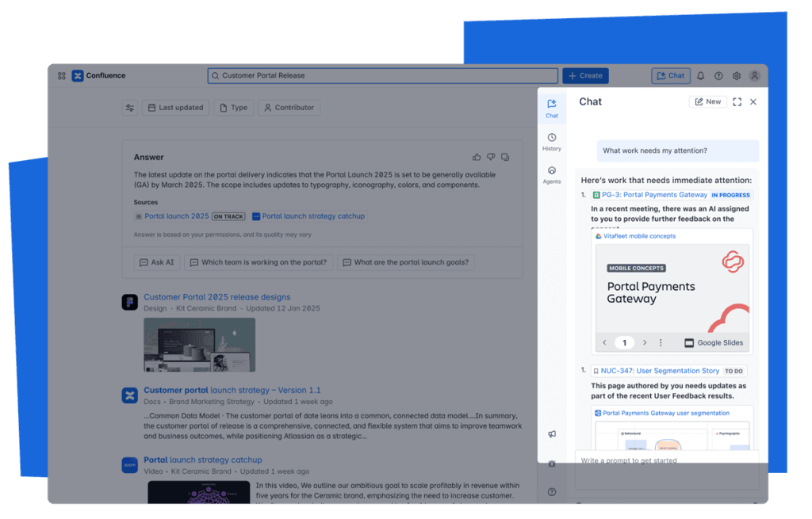Open Vitafleet mobile concepts link
The height and width of the screenshot is (519, 812).
pos(640,236)
